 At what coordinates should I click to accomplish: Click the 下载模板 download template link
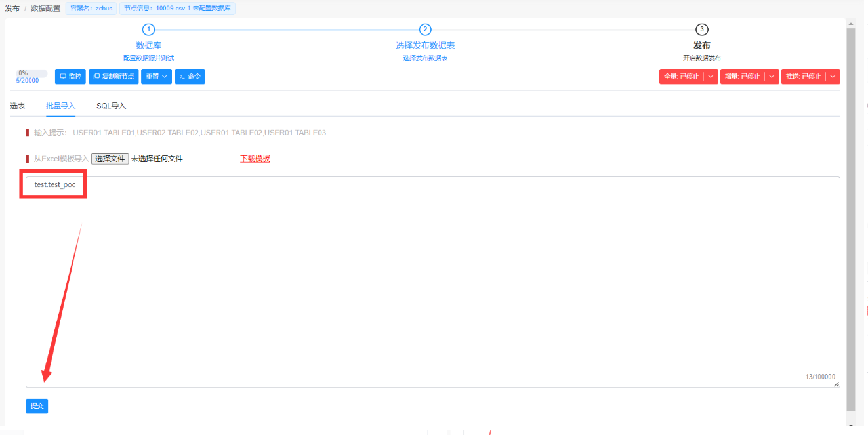255,159
